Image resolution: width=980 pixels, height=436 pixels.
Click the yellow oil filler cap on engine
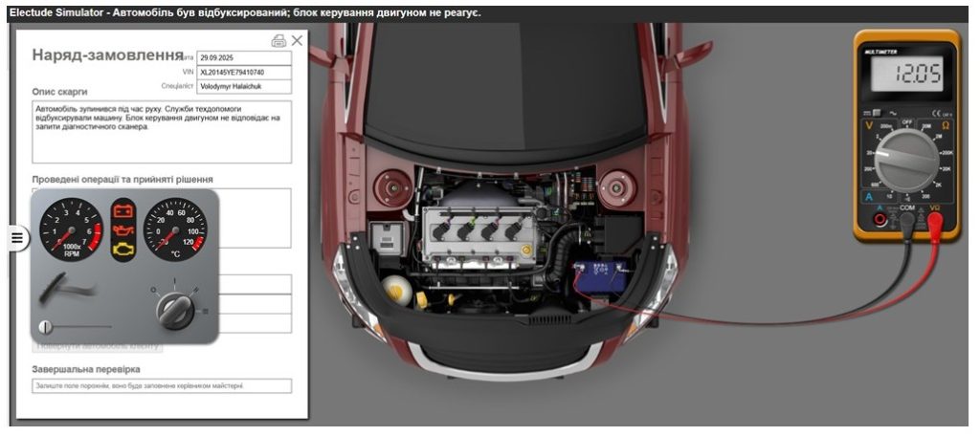[x=525, y=249]
